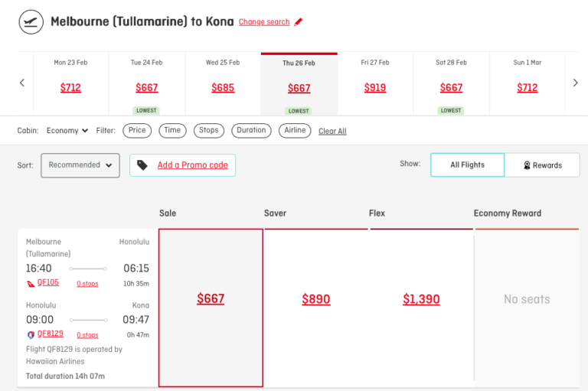Show later dates with right arrow
This screenshot has height=391, width=588.
click(575, 83)
